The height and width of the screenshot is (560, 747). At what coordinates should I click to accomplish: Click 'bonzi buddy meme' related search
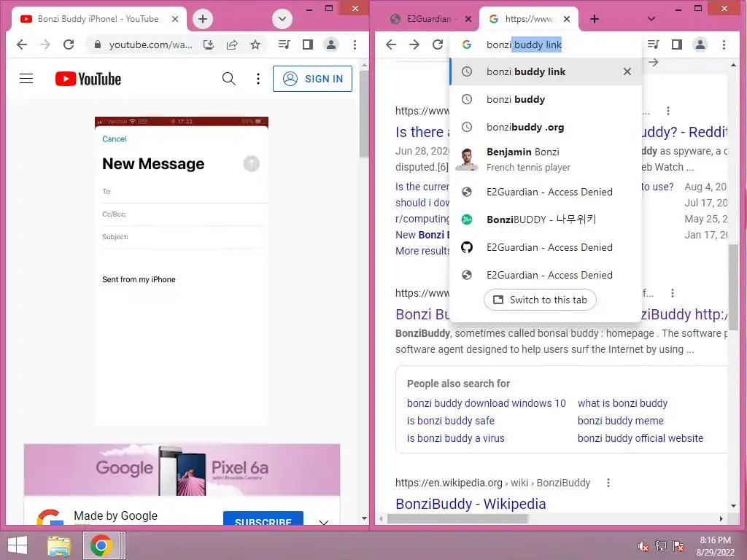(620, 421)
